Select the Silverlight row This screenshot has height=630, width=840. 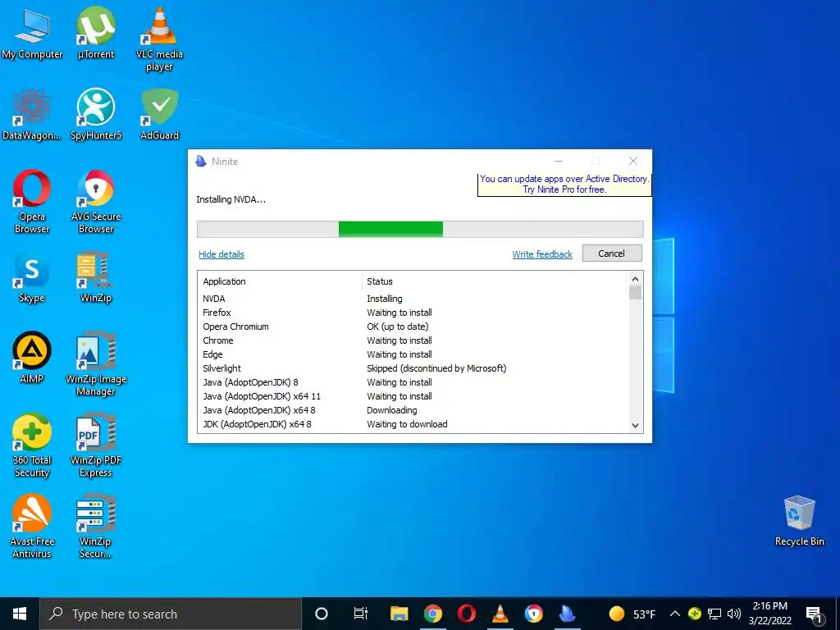tap(413, 368)
